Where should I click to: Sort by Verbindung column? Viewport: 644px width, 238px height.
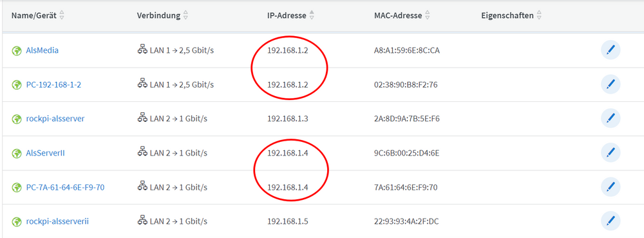[185, 15]
